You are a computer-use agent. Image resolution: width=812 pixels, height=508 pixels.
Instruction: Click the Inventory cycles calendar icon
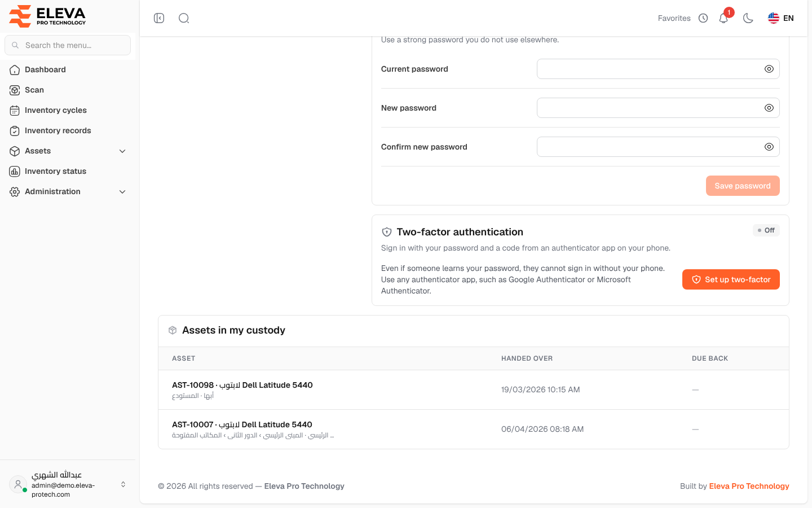(x=15, y=110)
